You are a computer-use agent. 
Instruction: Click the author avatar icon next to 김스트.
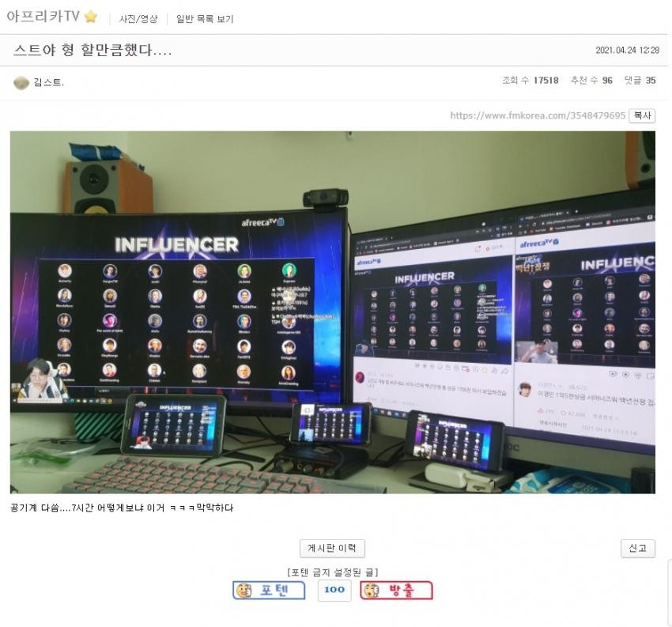coord(21,82)
